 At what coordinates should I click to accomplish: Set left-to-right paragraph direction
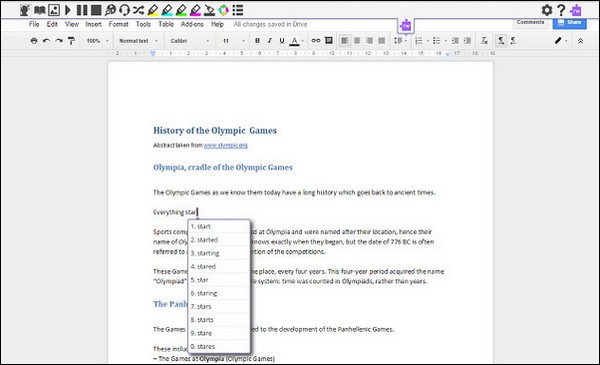[x=501, y=41]
